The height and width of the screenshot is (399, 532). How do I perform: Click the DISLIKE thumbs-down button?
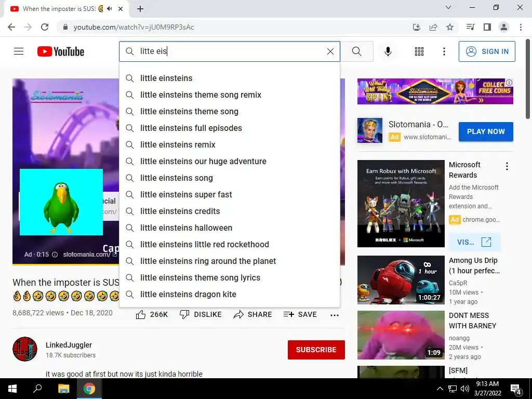coord(201,314)
